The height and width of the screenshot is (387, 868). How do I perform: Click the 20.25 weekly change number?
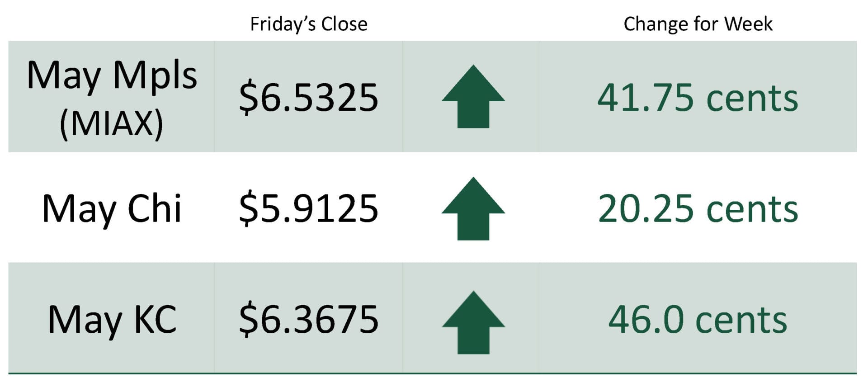(x=646, y=209)
